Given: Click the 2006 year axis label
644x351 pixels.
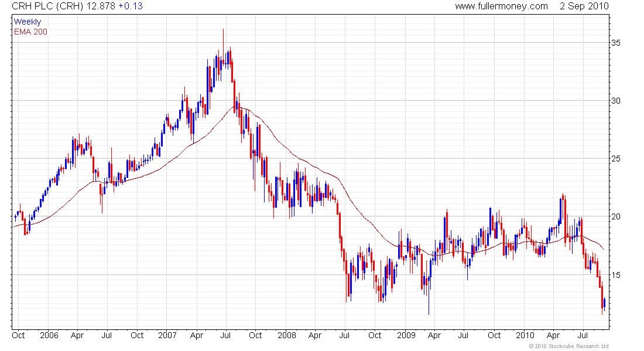Looking at the screenshot, I should [49, 335].
